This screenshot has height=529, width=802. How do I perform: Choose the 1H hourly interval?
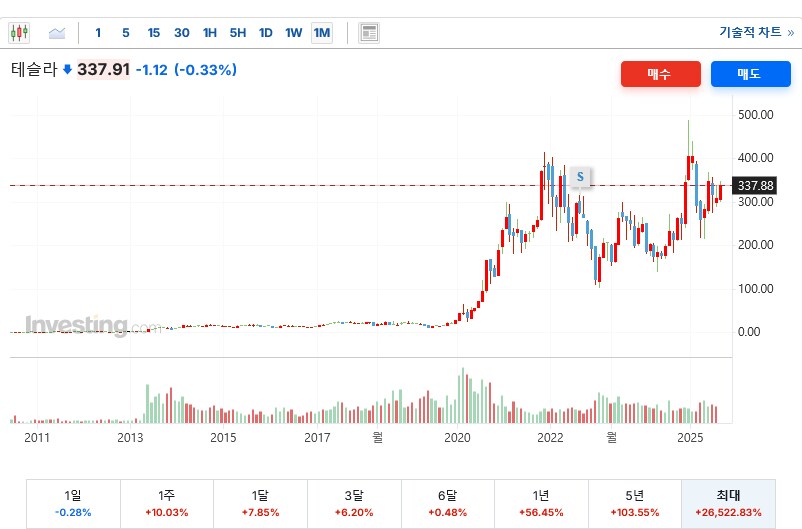pyautogui.click(x=209, y=33)
